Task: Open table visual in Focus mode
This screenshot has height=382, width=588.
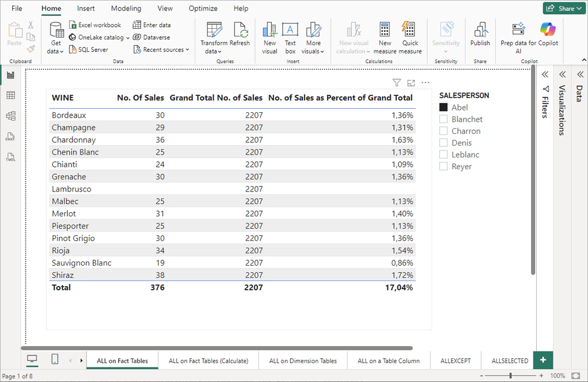Action: pos(411,82)
